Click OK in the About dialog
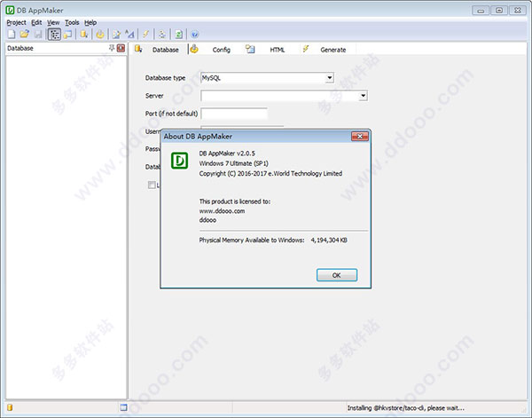The width and height of the screenshot is (532, 418). point(337,275)
